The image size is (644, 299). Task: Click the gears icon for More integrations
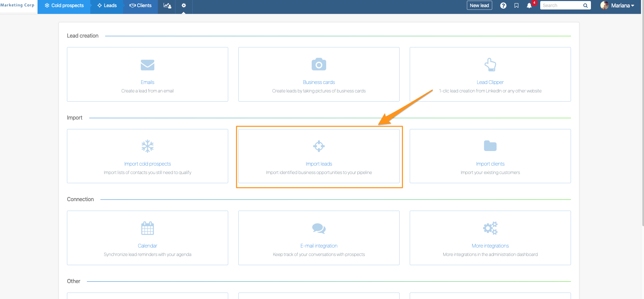[490, 228]
